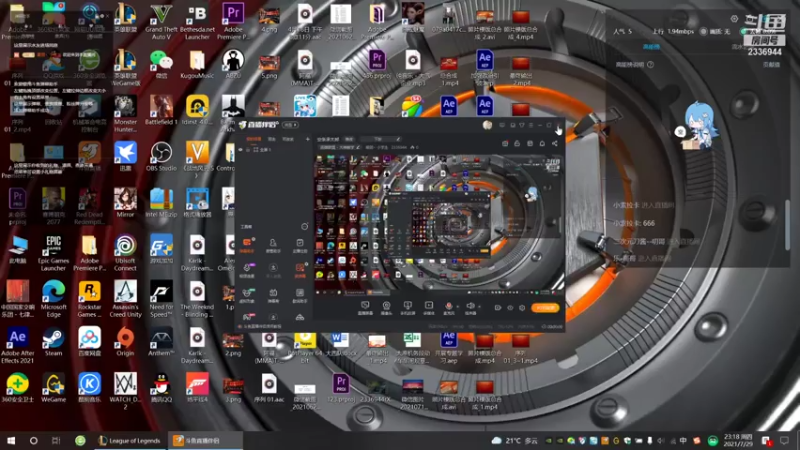This screenshot has width=800, height=450.
Task: Open OBS Studio desktop shortcut
Action: 161,156
